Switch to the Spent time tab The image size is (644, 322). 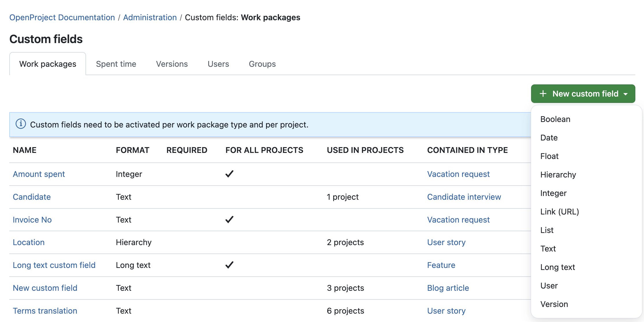(x=116, y=64)
